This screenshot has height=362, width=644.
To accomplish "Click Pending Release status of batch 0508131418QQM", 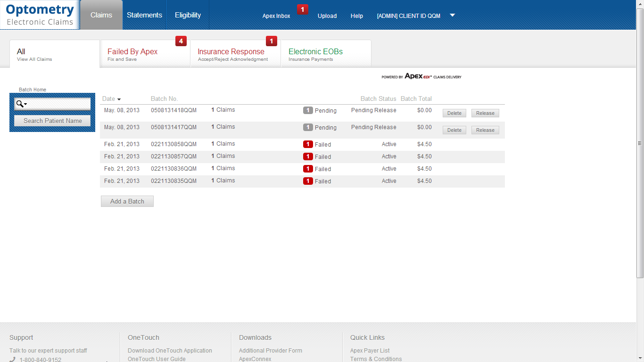I will pyautogui.click(x=374, y=110).
